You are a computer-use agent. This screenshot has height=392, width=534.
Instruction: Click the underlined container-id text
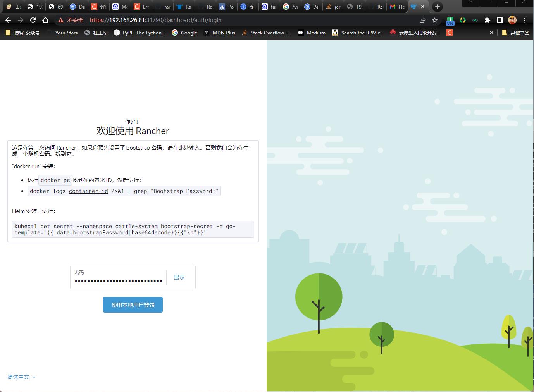click(88, 191)
